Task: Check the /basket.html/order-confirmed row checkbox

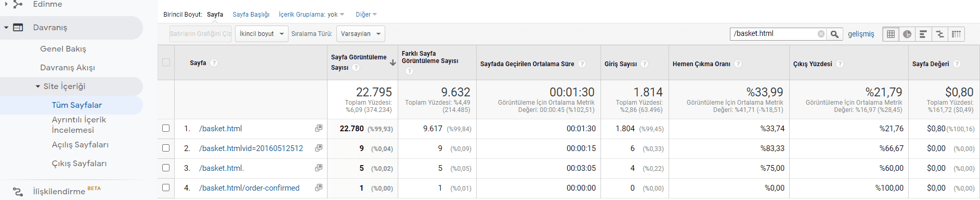Action: (x=166, y=187)
